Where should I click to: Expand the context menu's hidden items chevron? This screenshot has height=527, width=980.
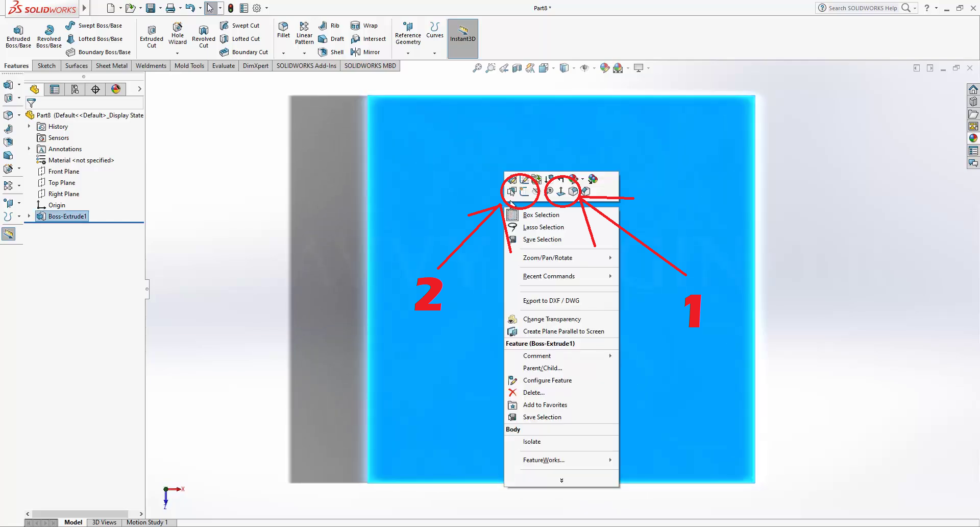[x=561, y=481]
